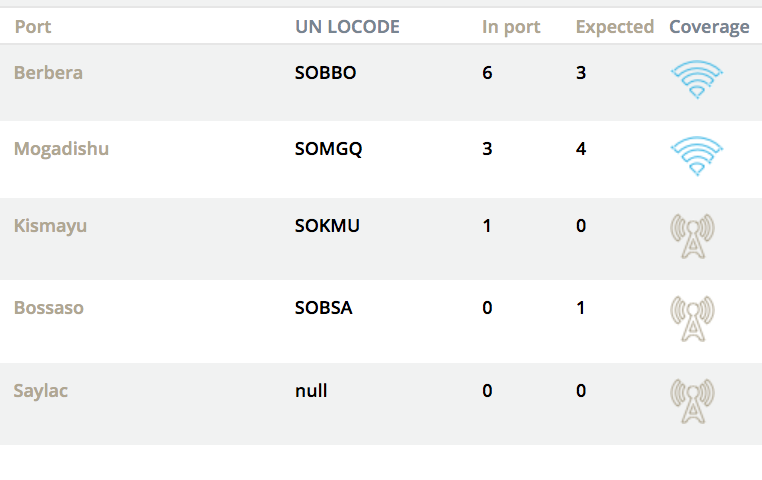762x480 pixels.
Task: Click Kismayu's grey antenna coverage icon
Action: point(693,236)
